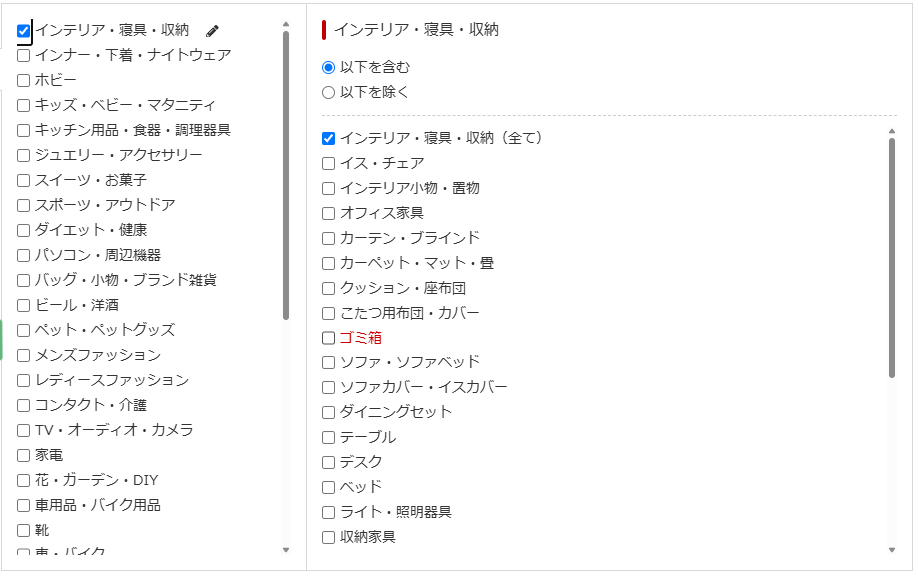Tick the ホビー category checkbox
Screen dimensions: 918x576
(24, 80)
